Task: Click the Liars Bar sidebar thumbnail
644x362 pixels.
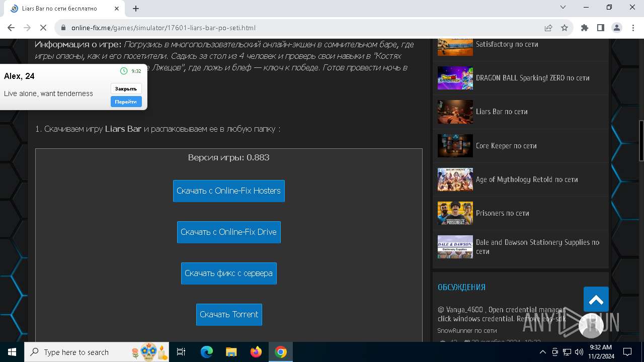Action: click(x=455, y=112)
